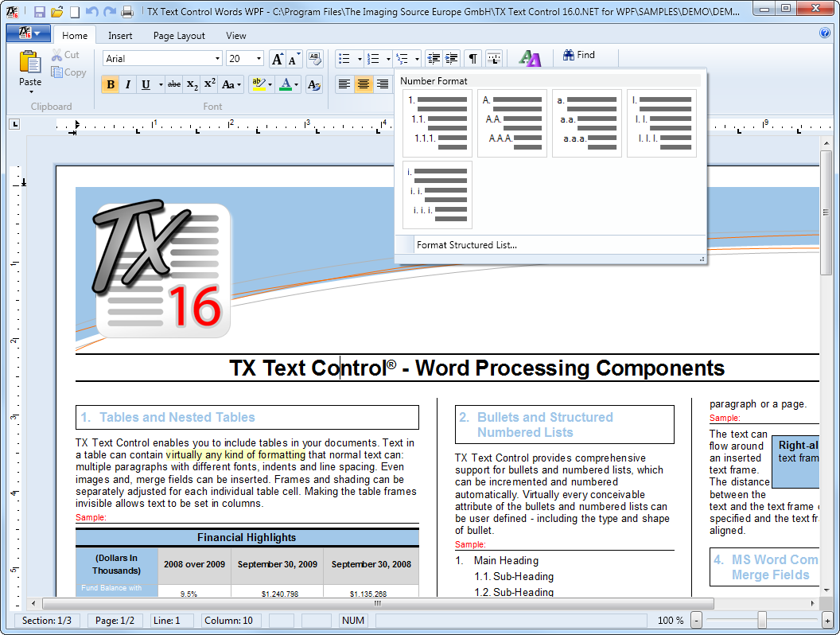Cut the selected text
Viewport: 840px width, 635px height.
65,55
